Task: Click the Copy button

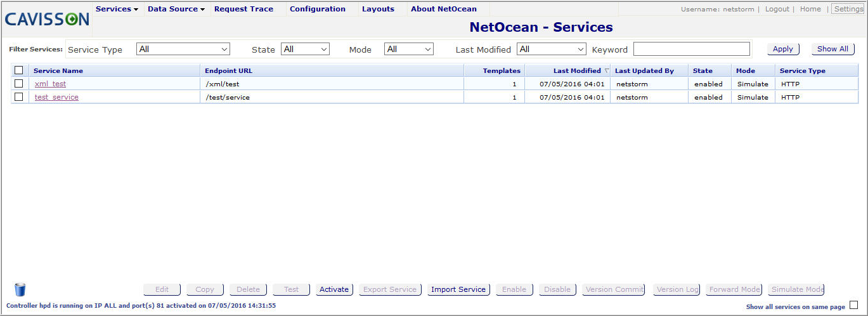Action: (x=205, y=289)
